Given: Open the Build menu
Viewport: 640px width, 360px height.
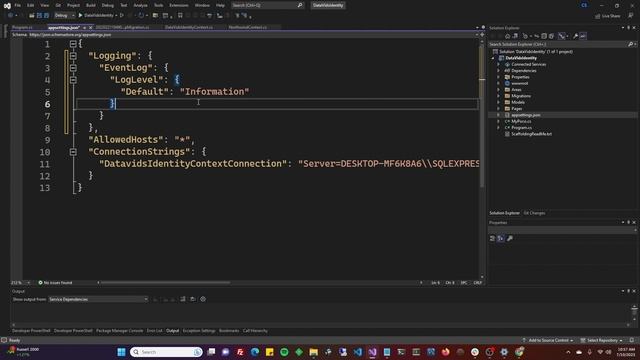Looking at the screenshot, I should click(91, 5).
